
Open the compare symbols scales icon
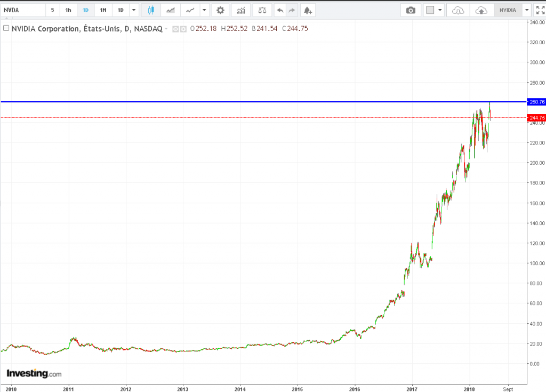coord(262,10)
